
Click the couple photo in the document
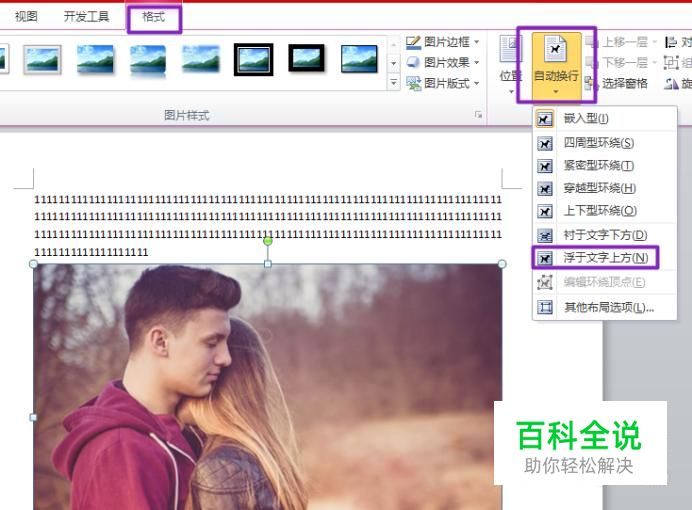pos(267,387)
